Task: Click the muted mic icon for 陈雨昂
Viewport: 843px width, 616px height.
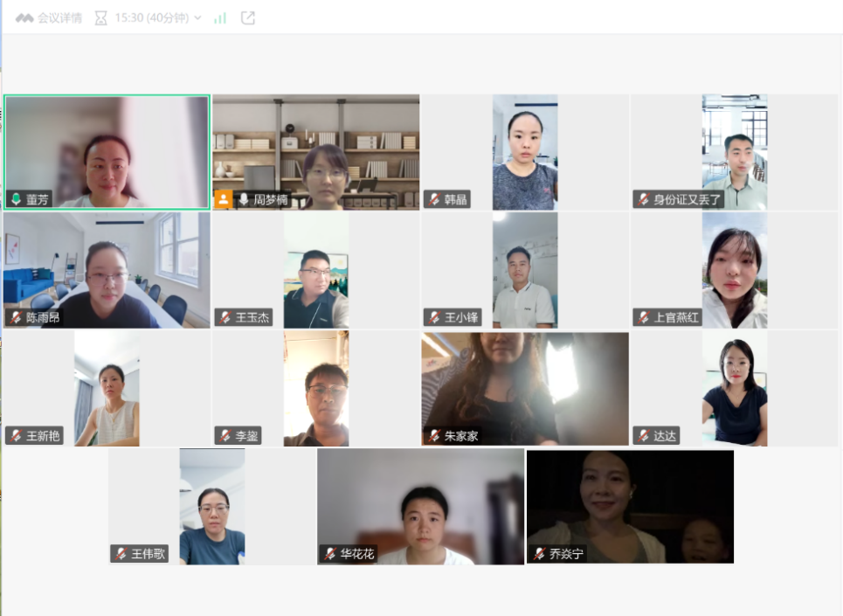Action: [x=16, y=317]
